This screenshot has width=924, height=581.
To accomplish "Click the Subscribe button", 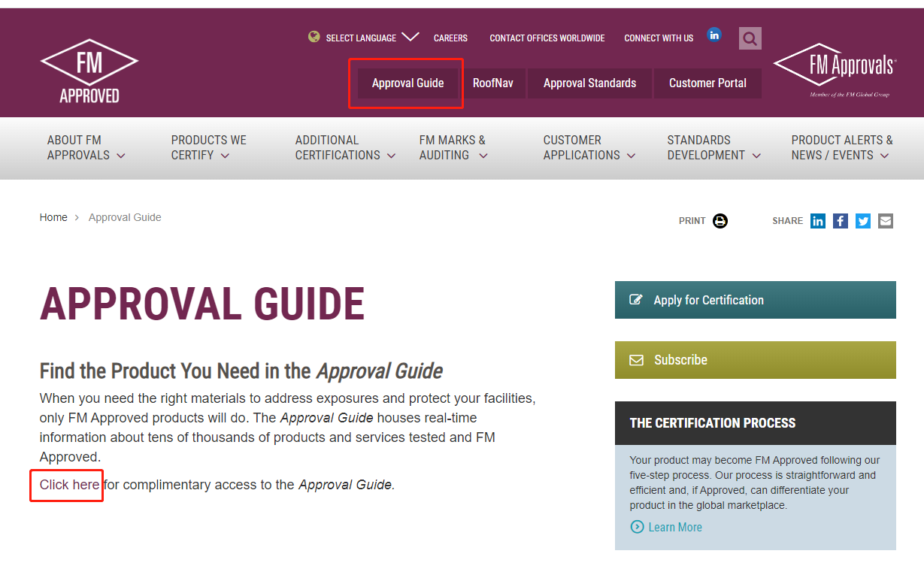I will point(756,360).
